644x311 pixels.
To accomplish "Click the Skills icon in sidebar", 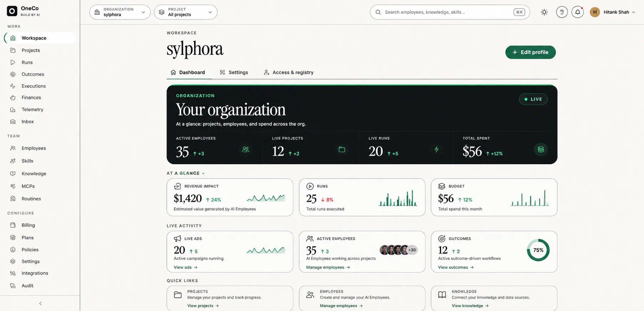I will point(13,161).
